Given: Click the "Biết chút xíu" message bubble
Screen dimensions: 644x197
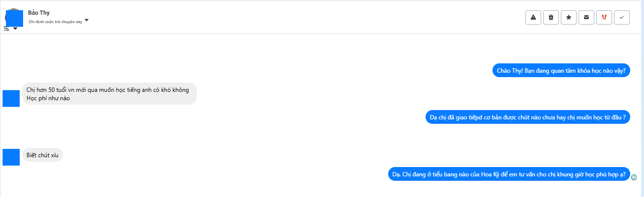Looking at the screenshot, I should coord(43,155).
